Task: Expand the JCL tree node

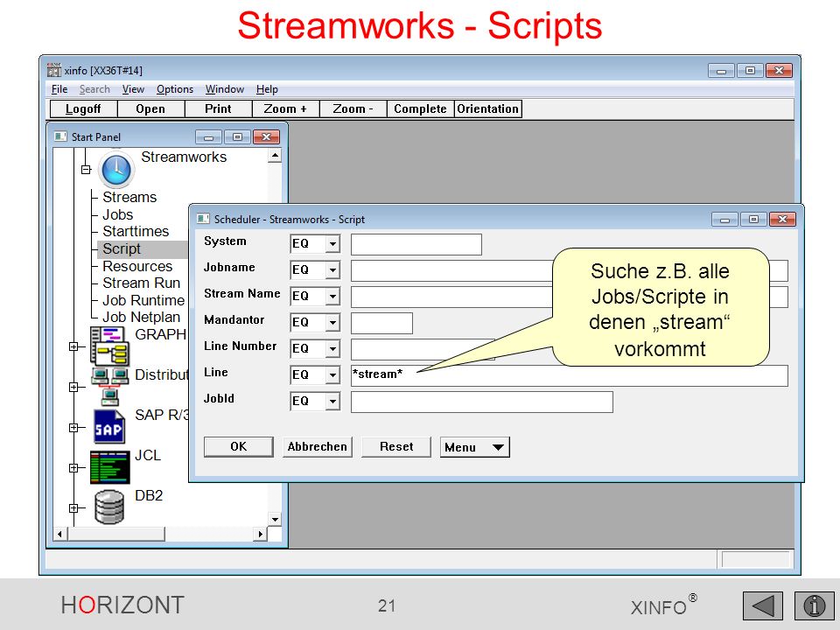Action: [73, 467]
